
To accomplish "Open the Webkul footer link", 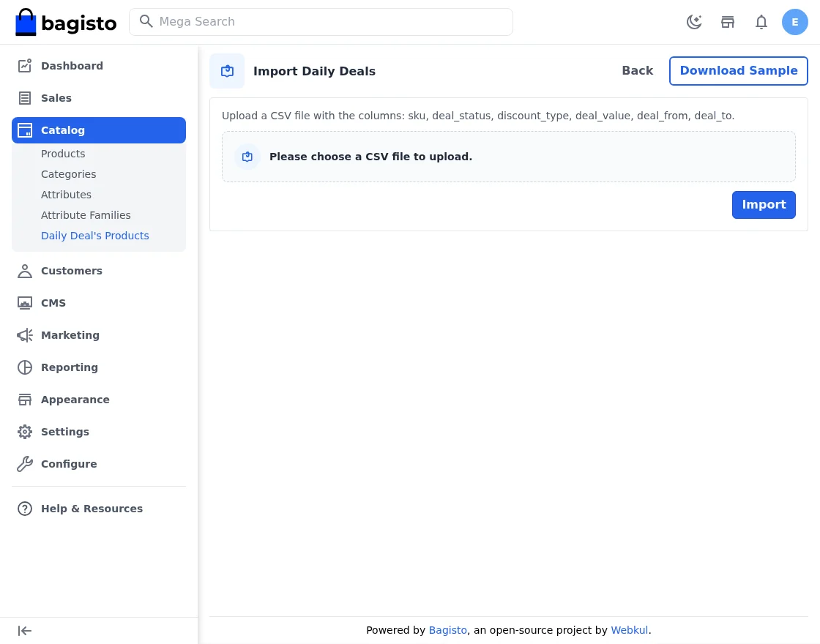I will click(629, 630).
